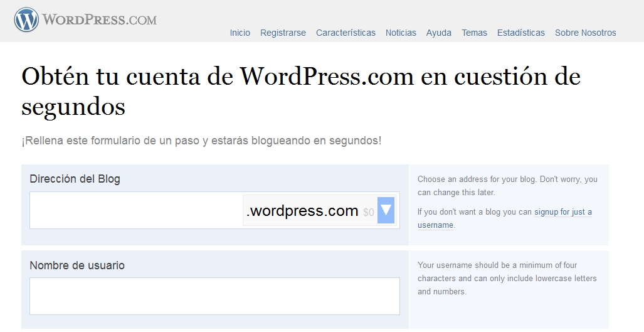Click the WordPress circular logo icon
Image resolution: width=644 pixels, height=332 pixels.
coord(26,19)
